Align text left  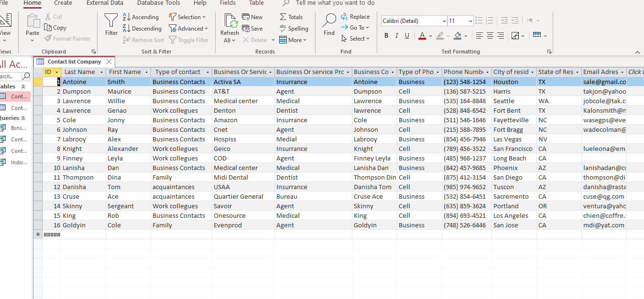tap(479, 36)
